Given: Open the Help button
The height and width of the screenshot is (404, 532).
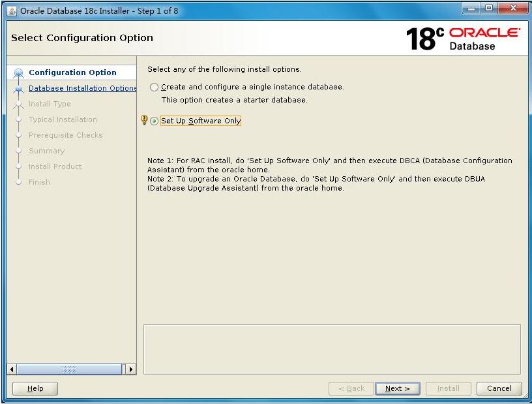Looking at the screenshot, I should coord(35,388).
